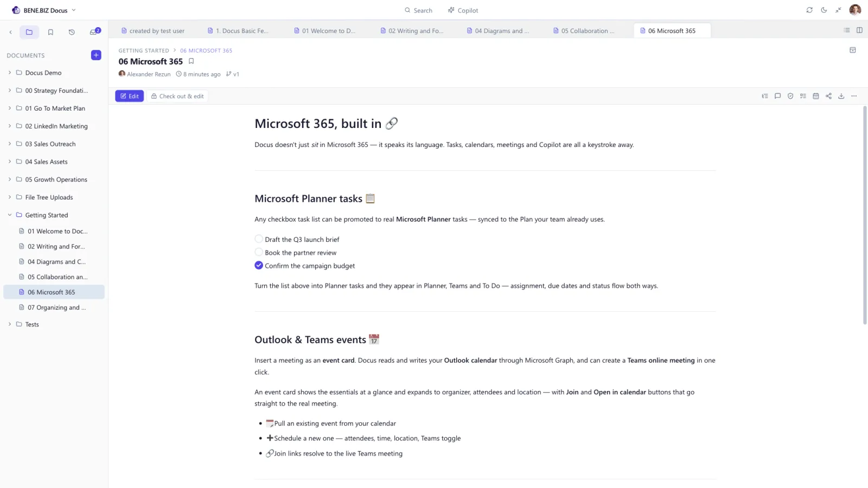The image size is (868, 488).
Task: Open 05 Collaboration an... in tree
Action: [54, 277]
